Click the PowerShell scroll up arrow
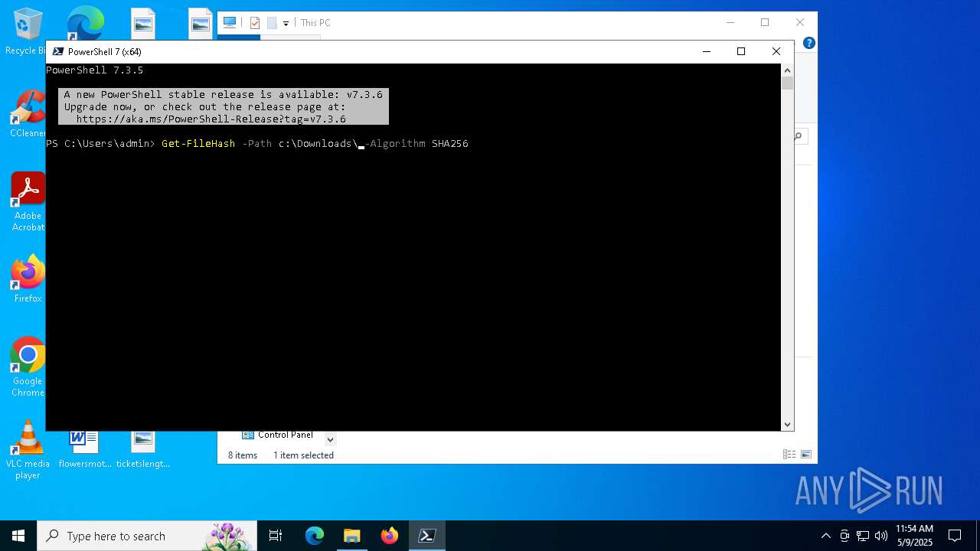Image resolution: width=980 pixels, height=551 pixels. pyautogui.click(x=787, y=70)
